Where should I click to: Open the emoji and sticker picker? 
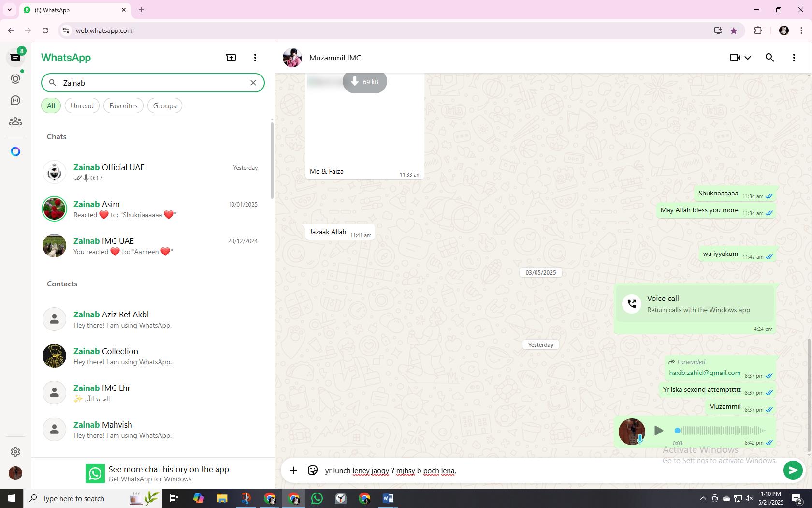313,470
